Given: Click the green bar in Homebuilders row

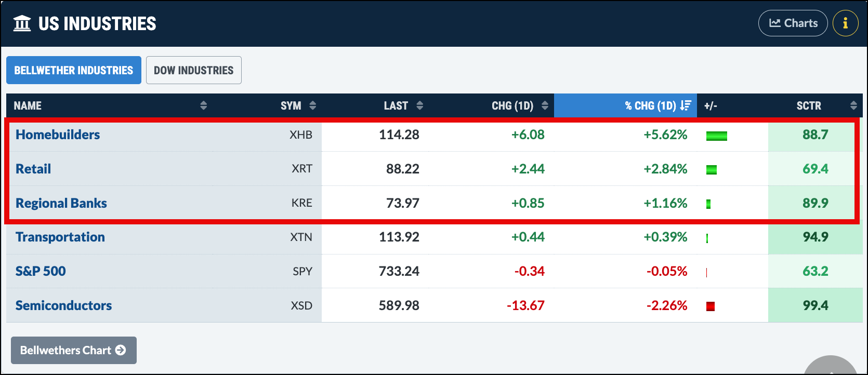Looking at the screenshot, I should click(x=717, y=136).
